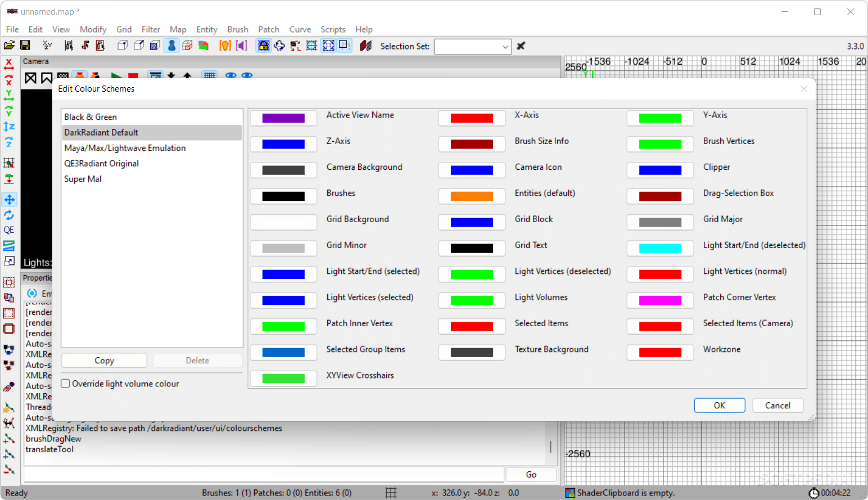The width and height of the screenshot is (868, 500).
Task: Select the QE3Radiant Original scheme
Action: click(152, 164)
